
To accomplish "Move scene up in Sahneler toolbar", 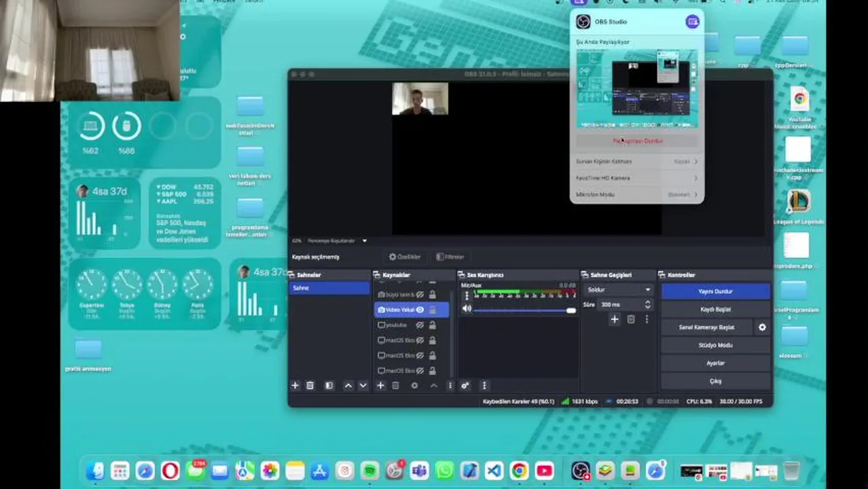I will (348, 385).
